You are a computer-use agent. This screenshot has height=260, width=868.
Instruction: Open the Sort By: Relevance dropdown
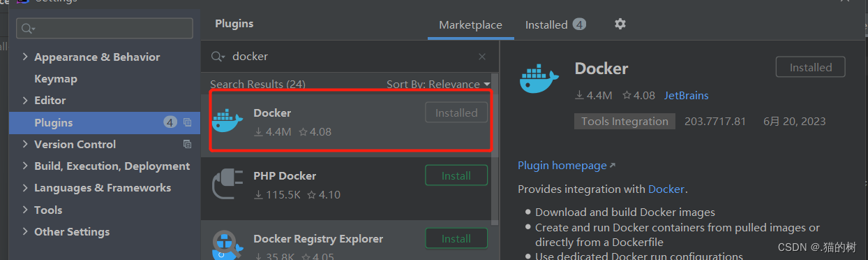click(438, 84)
